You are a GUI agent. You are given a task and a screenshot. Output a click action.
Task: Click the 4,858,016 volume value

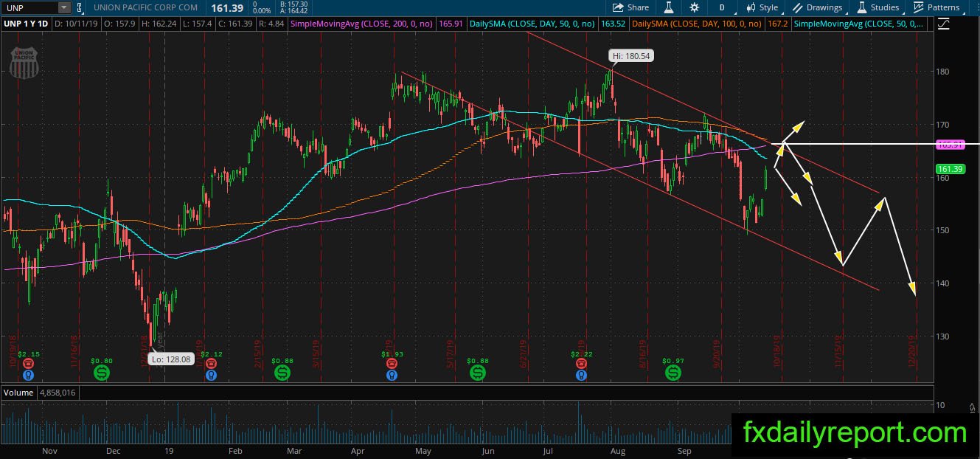[58, 393]
